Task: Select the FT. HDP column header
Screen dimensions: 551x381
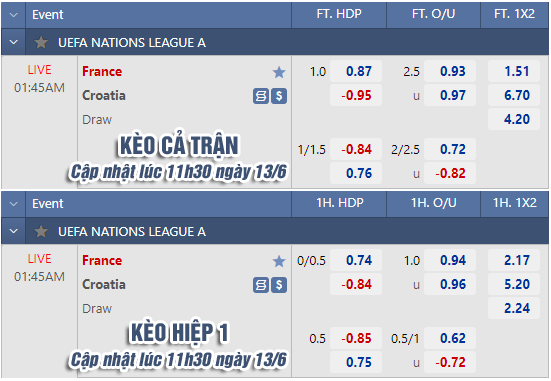Action: click(339, 14)
